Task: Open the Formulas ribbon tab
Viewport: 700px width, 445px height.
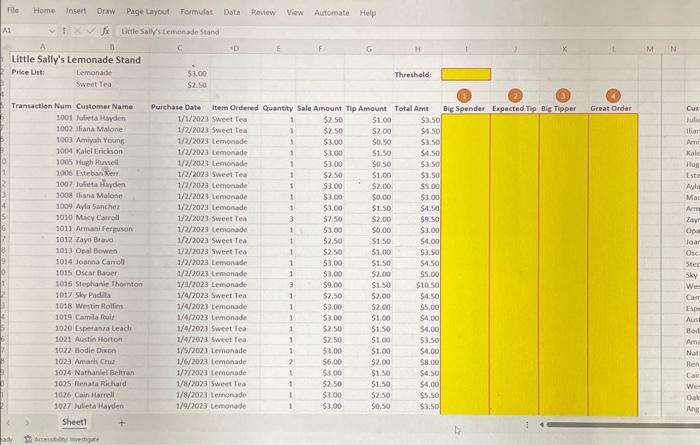Action: click(196, 12)
